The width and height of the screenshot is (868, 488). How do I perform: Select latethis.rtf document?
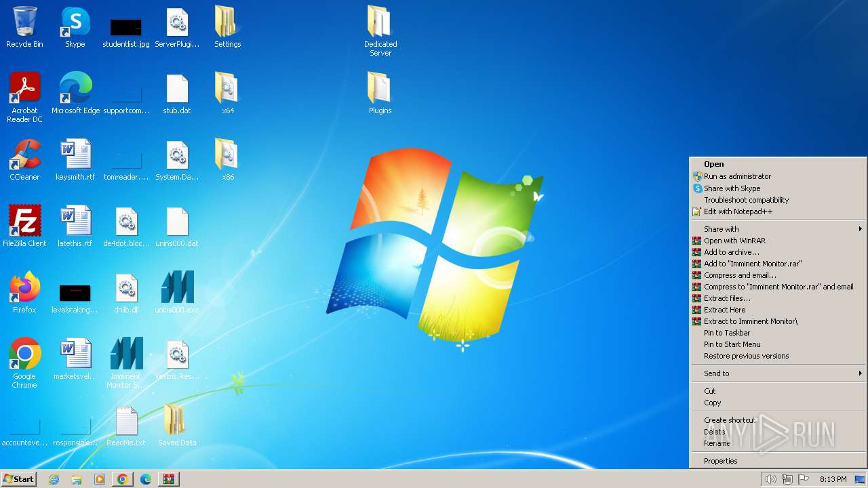(75, 226)
